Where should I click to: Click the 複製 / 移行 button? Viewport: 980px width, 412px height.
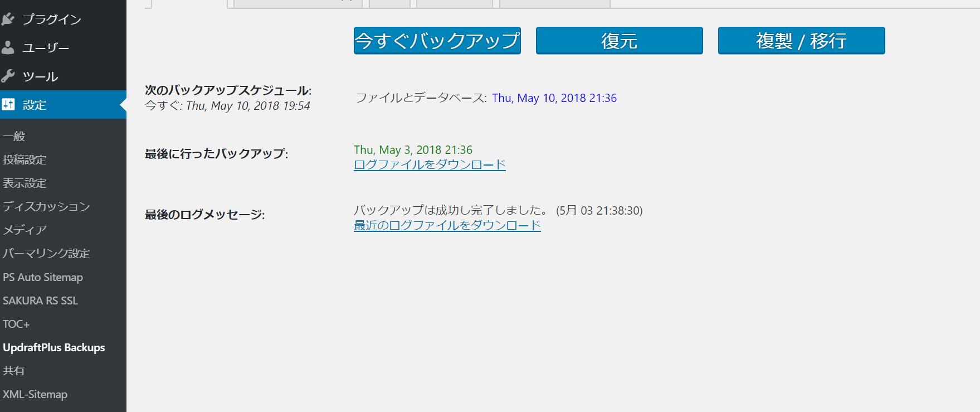pos(802,41)
